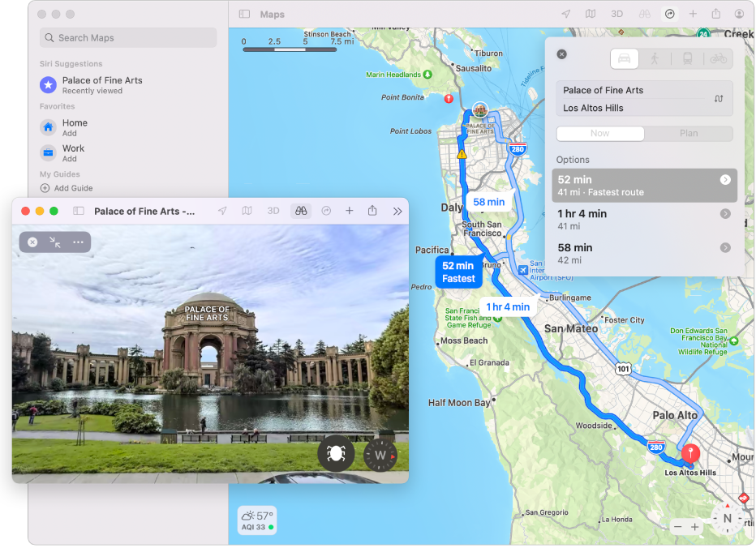Click the current location arrow icon
The height and width of the screenshot is (548, 756).
567,14
